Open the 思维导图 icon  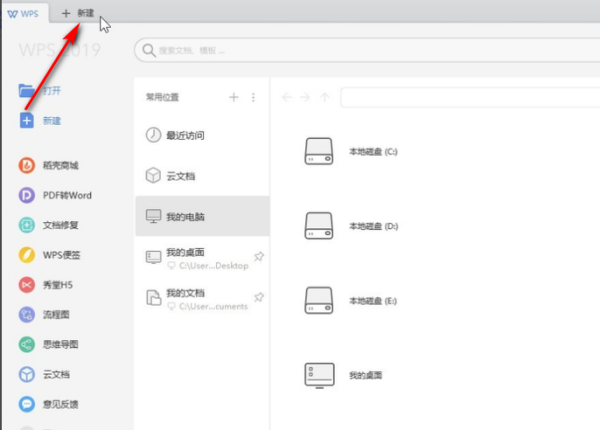click(x=27, y=344)
